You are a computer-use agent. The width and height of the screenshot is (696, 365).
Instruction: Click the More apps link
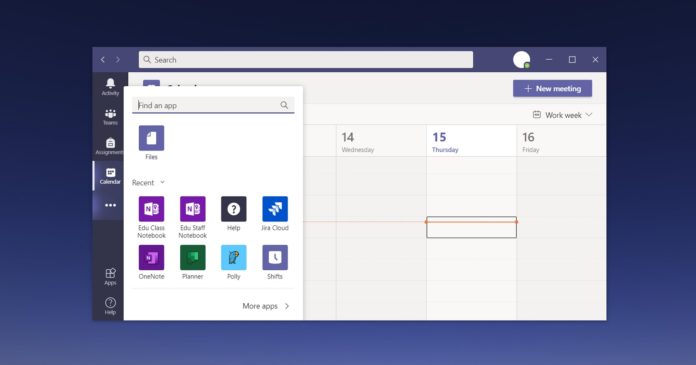point(265,306)
